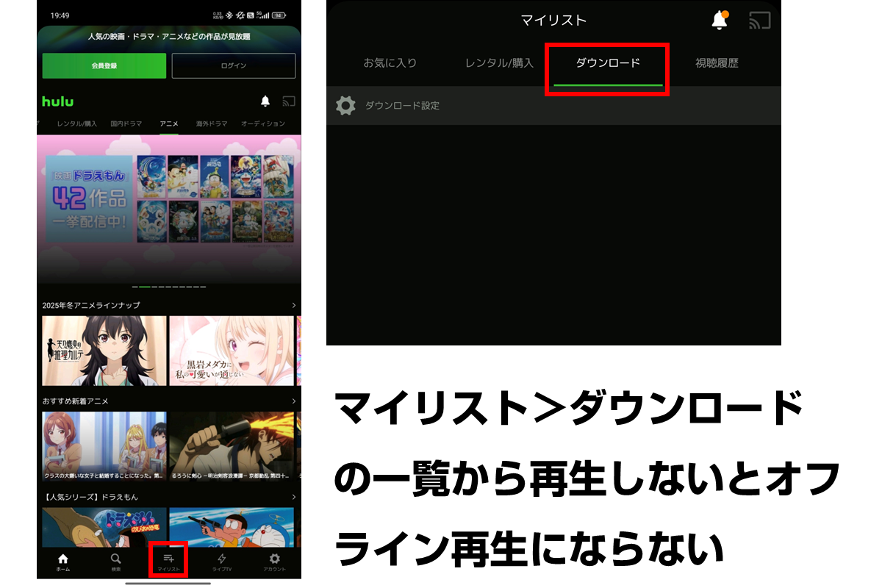
Task: Click 19:49 clock in status bar
Action: coord(60,15)
